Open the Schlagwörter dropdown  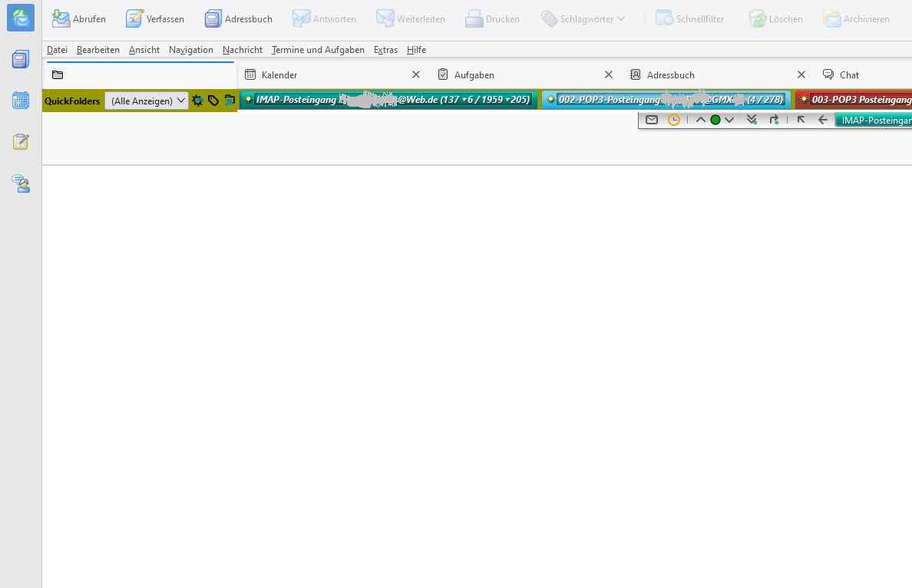[583, 19]
